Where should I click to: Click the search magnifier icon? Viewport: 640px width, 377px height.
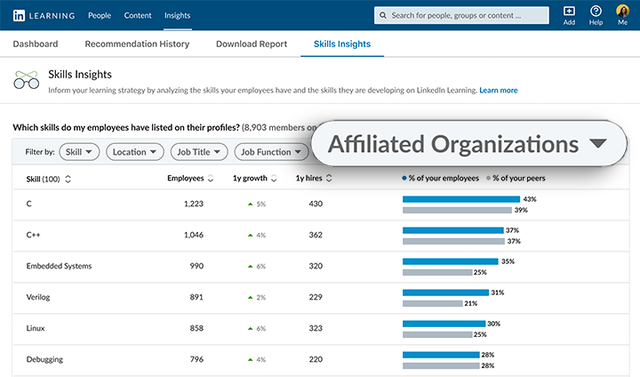383,16
